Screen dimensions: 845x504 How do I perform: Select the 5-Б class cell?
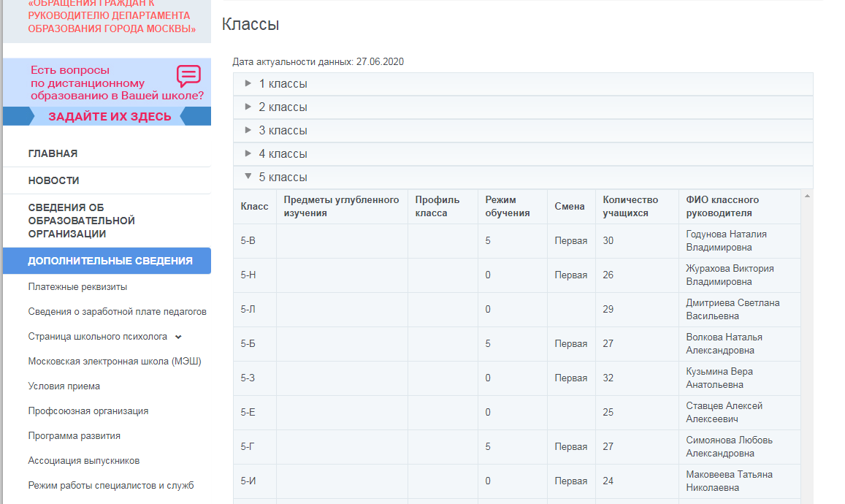coord(255,344)
